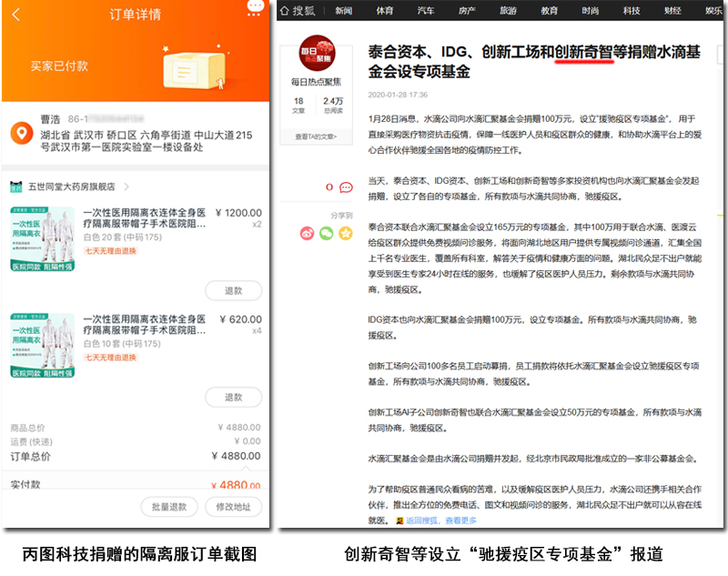Share article via the WeChat icon
This screenshot has height=576, width=728.
(x=327, y=234)
